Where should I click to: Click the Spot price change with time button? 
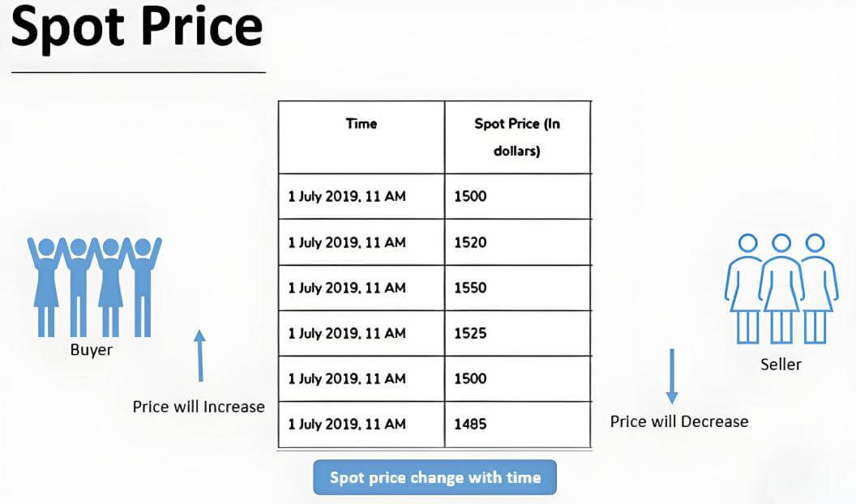(435, 477)
